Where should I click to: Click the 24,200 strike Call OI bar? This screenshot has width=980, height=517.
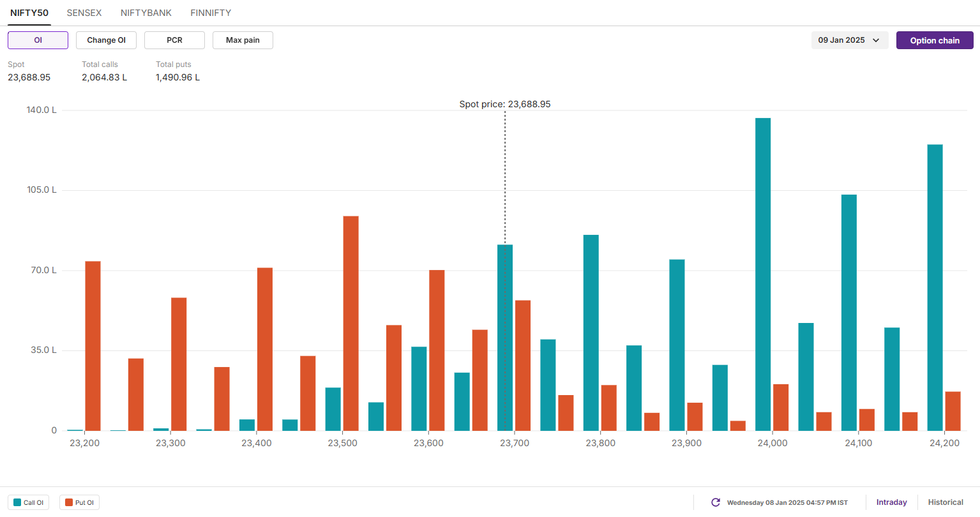coord(935,288)
